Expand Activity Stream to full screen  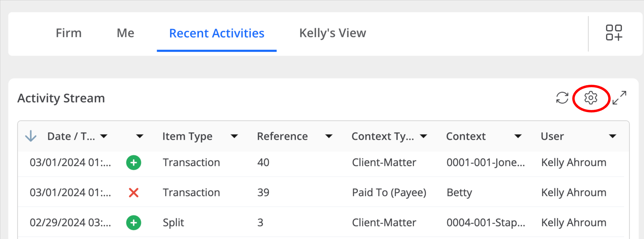pyautogui.click(x=619, y=98)
